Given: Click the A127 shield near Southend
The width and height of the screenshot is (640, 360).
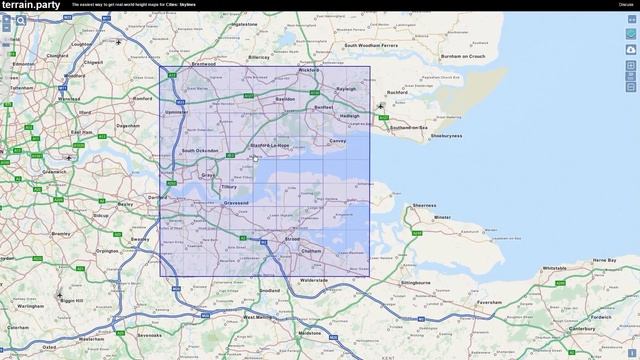Looking at the screenshot, I should (384, 118).
